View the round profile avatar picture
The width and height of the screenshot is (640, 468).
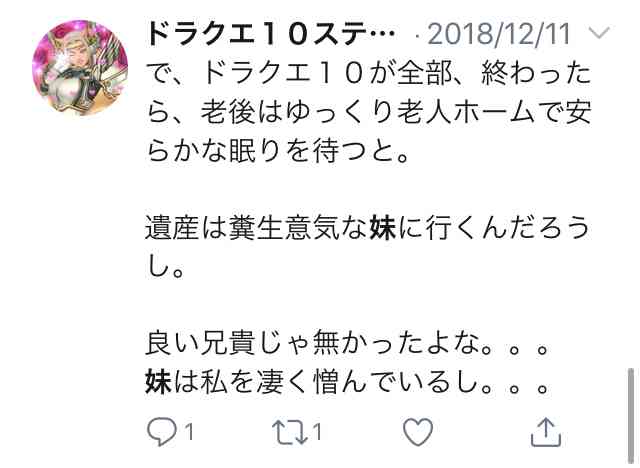point(80,68)
